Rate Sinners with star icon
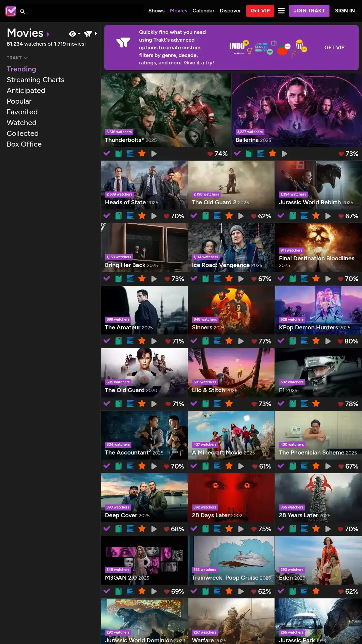Viewport: 362px width, 644px height. click(x=229, y=341)
